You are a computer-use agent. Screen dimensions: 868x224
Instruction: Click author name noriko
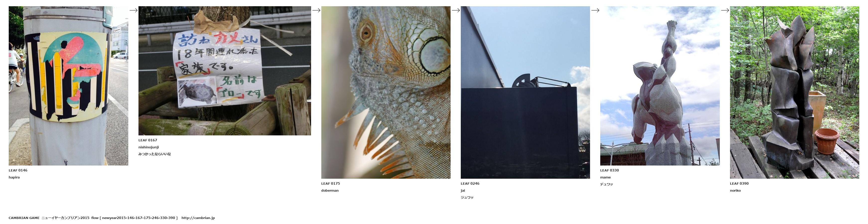[735, 191]
